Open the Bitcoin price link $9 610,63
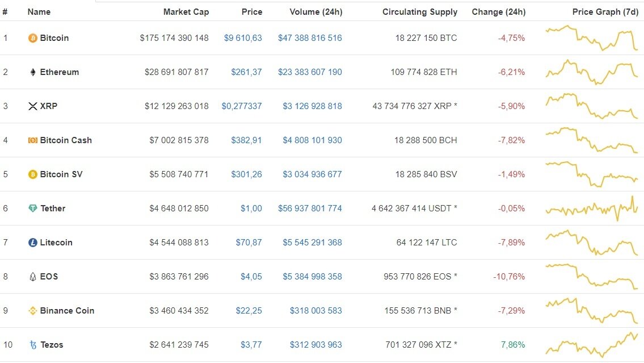Viewport: 644px width, 363px height. coord(243,38)
